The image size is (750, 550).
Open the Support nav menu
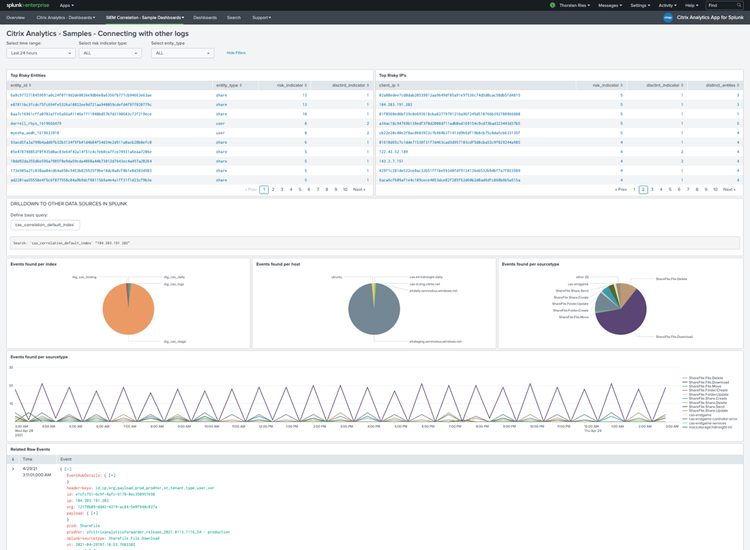(x=261, y=18)
